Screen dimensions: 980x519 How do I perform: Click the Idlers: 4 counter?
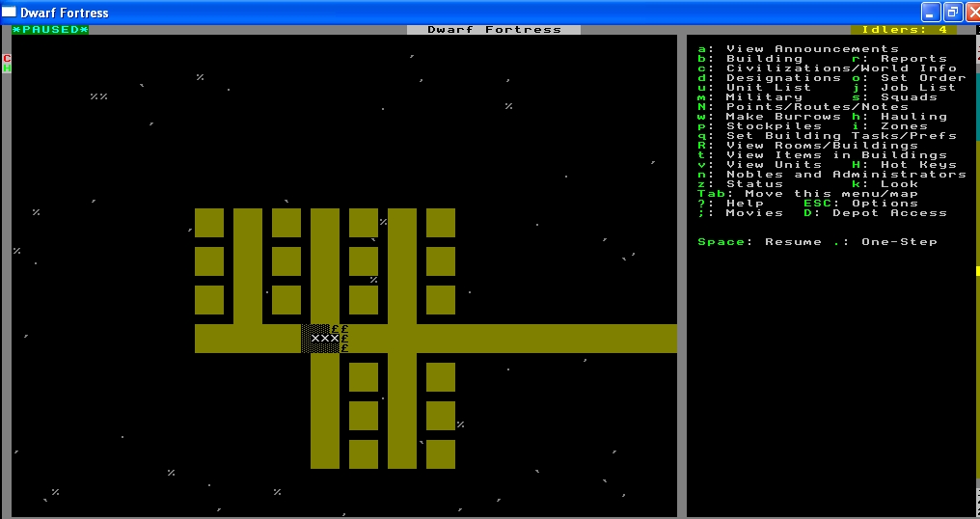click(x=904, y=29)
